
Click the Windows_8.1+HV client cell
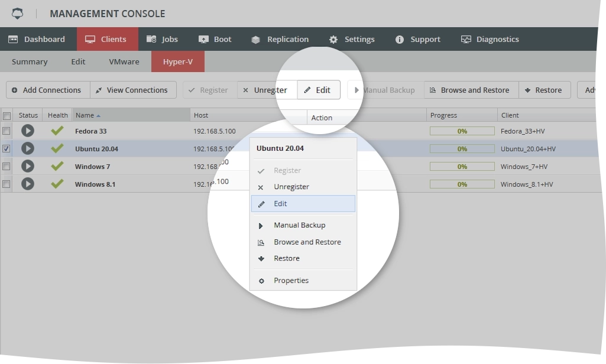point(527,184)
